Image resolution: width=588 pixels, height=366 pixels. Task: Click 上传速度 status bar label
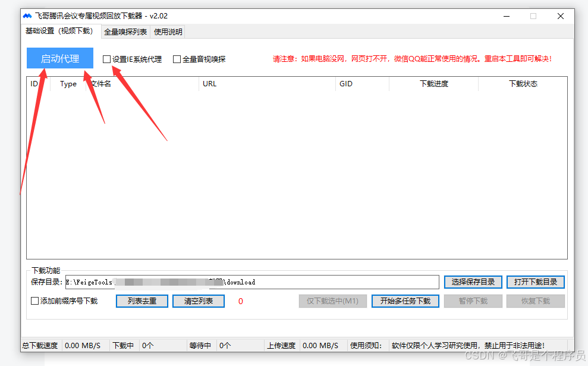click(281, 345)
